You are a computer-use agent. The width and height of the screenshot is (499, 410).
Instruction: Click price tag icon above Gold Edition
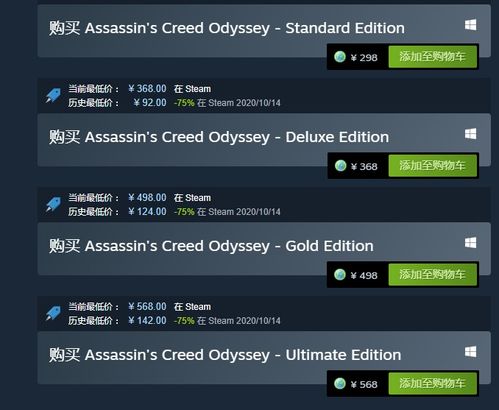click(53, 204)
